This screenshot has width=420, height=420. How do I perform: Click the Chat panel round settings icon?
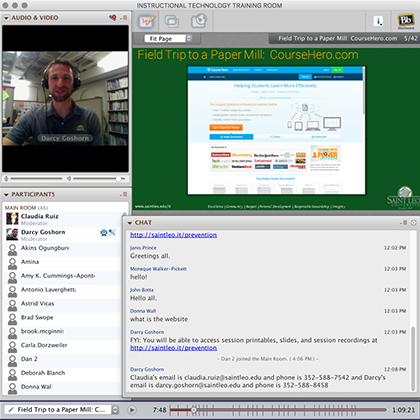click(x=414, y=222)
